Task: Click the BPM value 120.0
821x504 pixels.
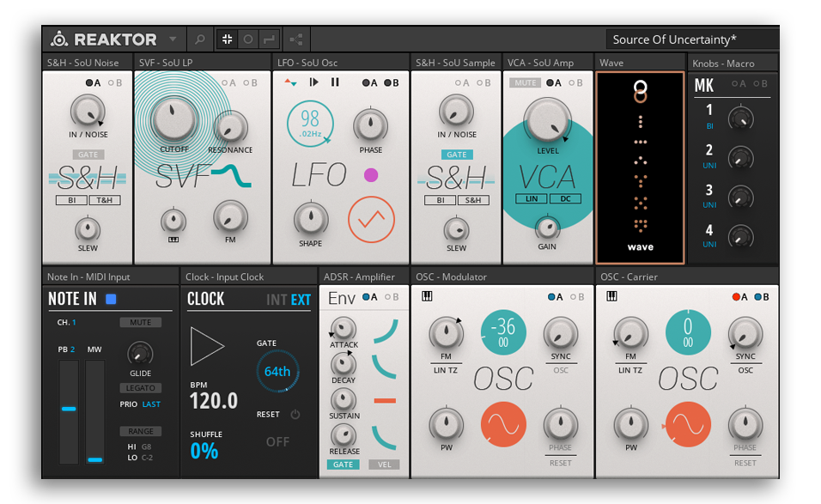Action: [214, 401]
